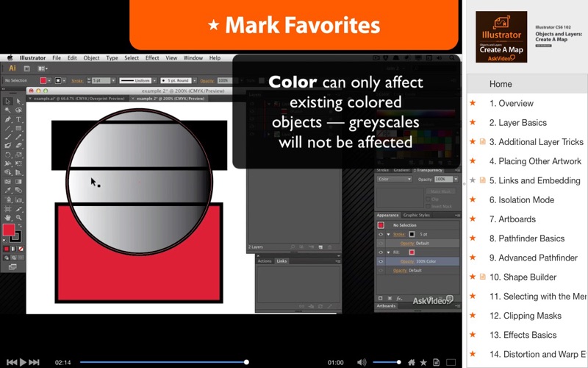Toggle favorite star for 7. Artboards
The image size is (588, 368).
473,219
